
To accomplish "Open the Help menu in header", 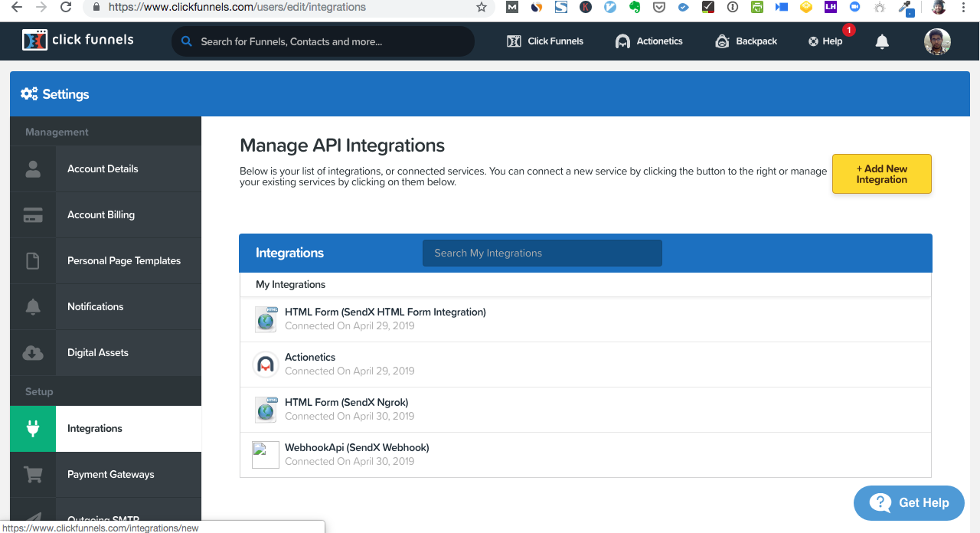I will [825, 41].
